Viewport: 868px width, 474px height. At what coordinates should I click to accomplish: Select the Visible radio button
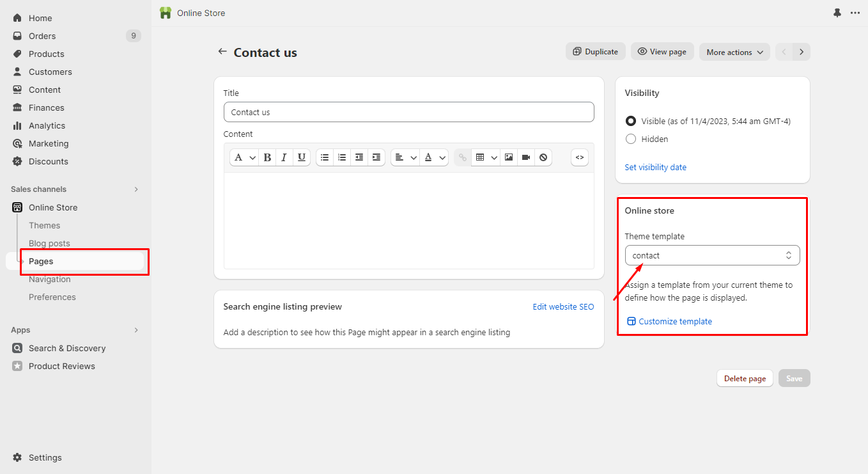pos(631,121)
